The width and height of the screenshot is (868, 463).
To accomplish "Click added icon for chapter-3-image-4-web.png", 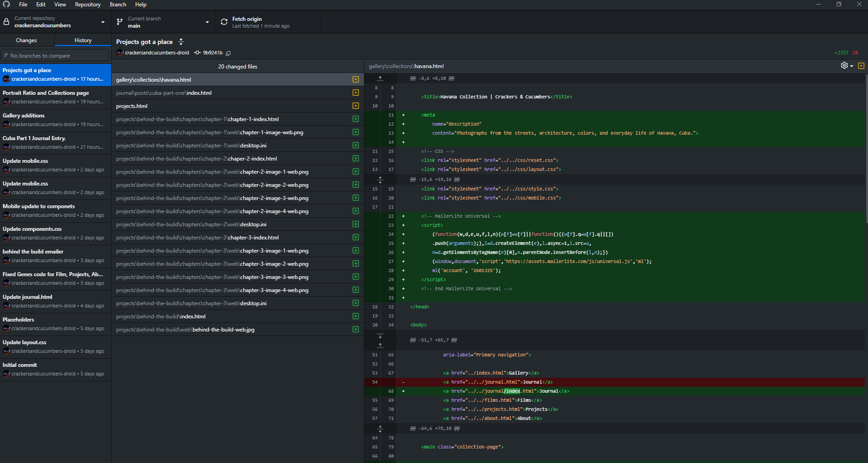I will (356, 290).
